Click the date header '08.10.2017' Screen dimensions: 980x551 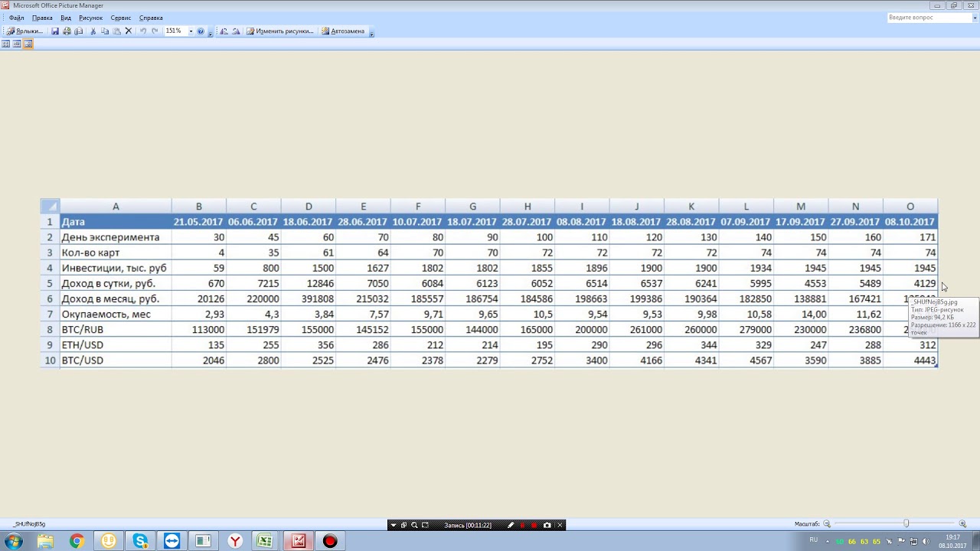coord(910,222)
